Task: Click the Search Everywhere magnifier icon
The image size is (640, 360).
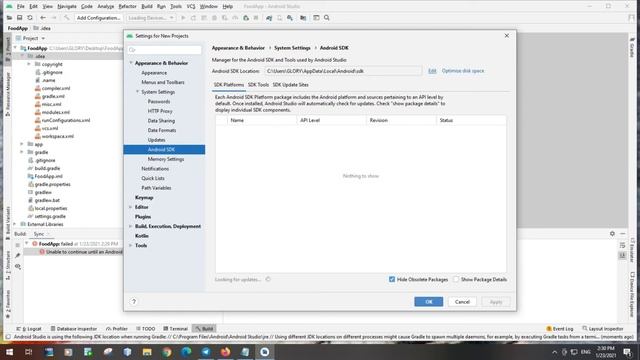Action: (327, 18)
